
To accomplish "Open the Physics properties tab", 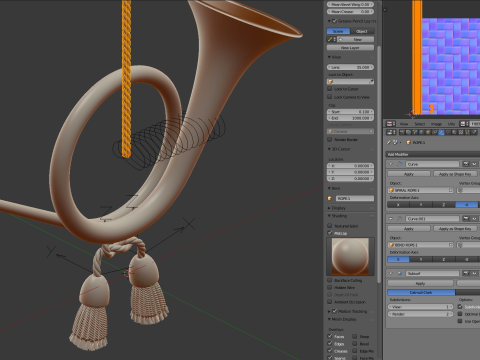I will (474, 132).
